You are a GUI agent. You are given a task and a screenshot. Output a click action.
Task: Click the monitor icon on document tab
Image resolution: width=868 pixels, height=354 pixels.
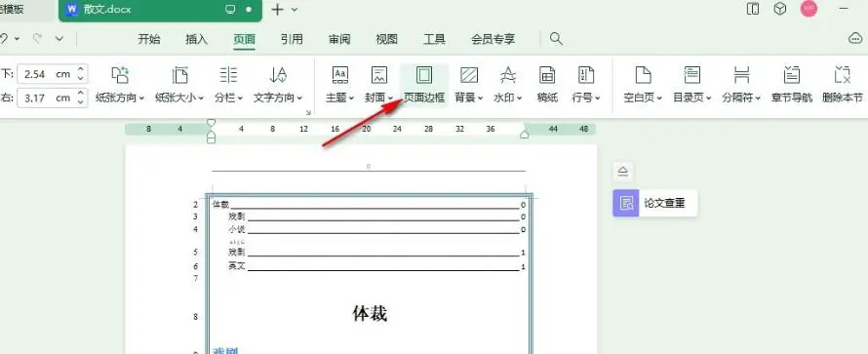[x=230, y=10]
